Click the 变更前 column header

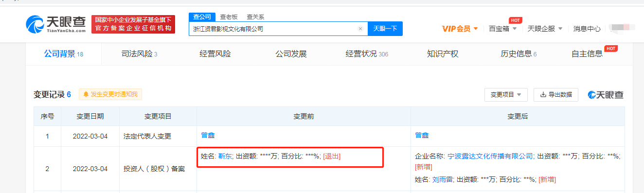pos(304,116)
